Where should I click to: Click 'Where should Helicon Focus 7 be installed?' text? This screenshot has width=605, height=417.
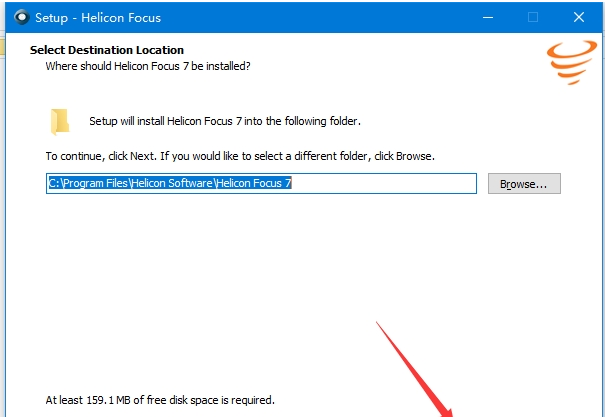pos(148,66)
